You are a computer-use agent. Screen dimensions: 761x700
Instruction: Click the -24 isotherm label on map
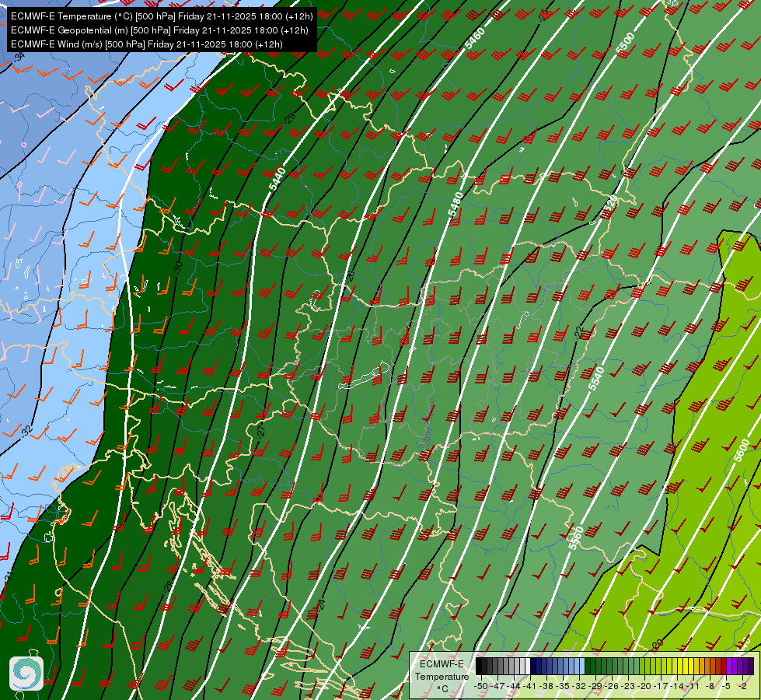click(x=321, y=605)
